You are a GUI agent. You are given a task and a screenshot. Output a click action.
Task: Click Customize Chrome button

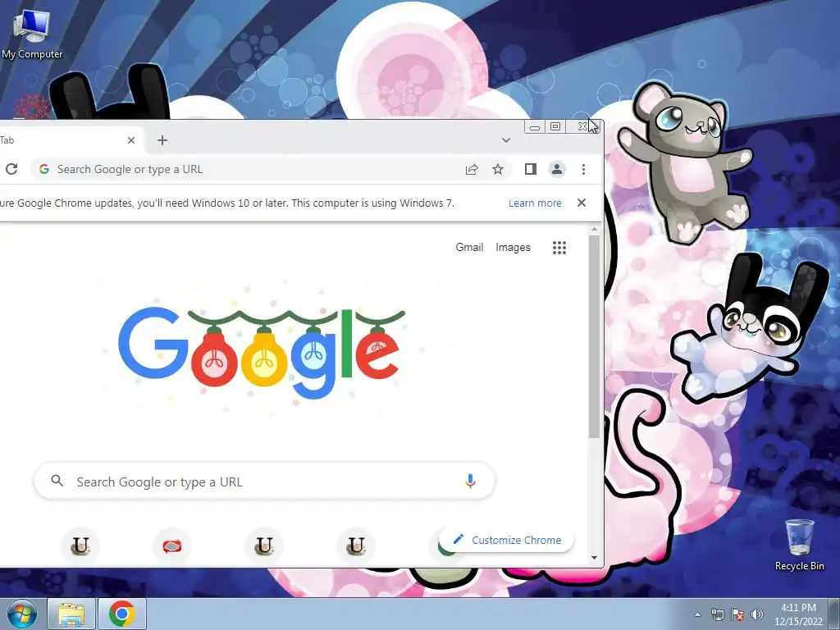point(507,540)
